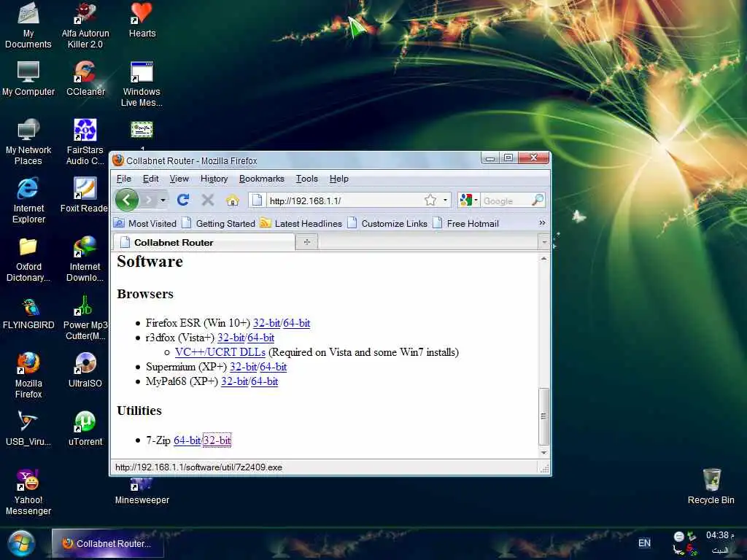Viewport: 747px width, 560px height.
Task: Open the Help menu
Action: 338,179
